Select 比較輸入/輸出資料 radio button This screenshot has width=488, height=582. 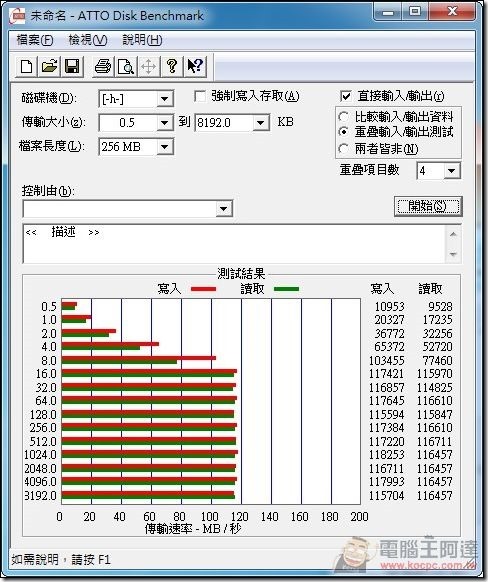coord(343,117)
